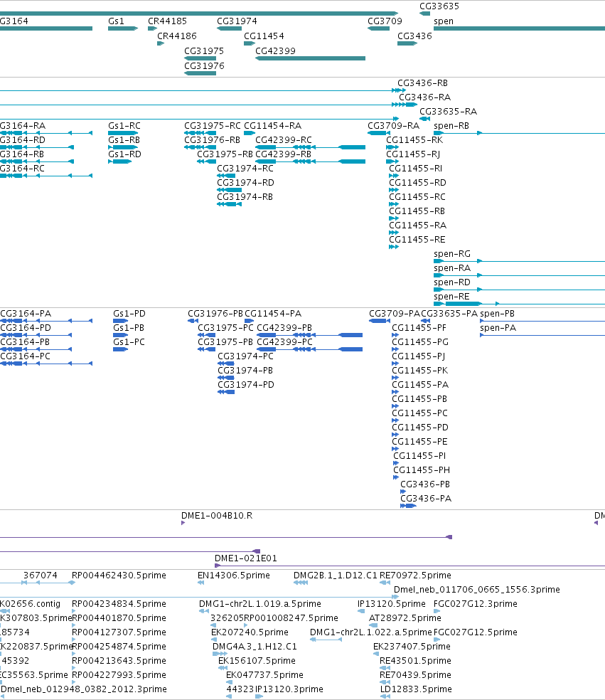The width and height of the screenshot is (605, 700).
Task: Select transcript CG11455-RI
Action: pyautogui.click(x=415, y=169)
